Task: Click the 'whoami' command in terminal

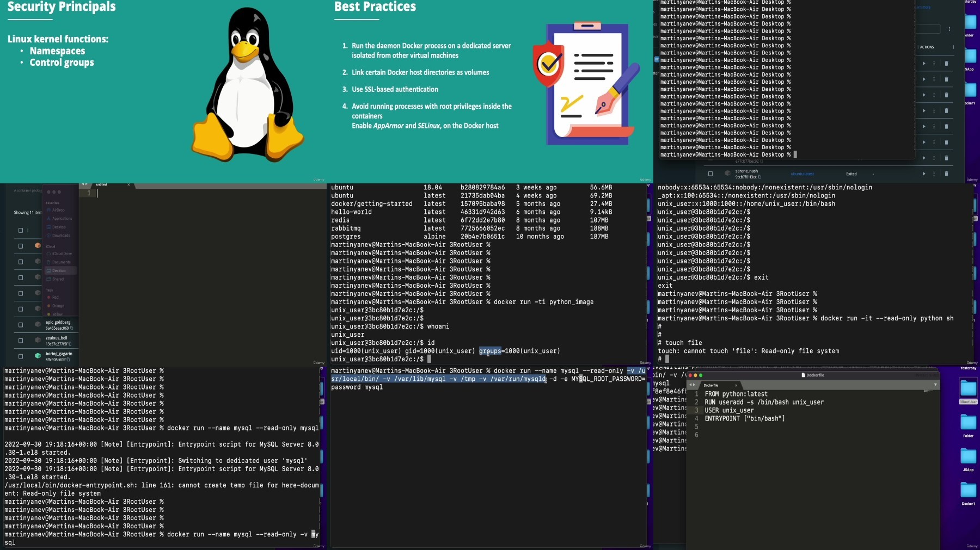Action: (438, 326)
